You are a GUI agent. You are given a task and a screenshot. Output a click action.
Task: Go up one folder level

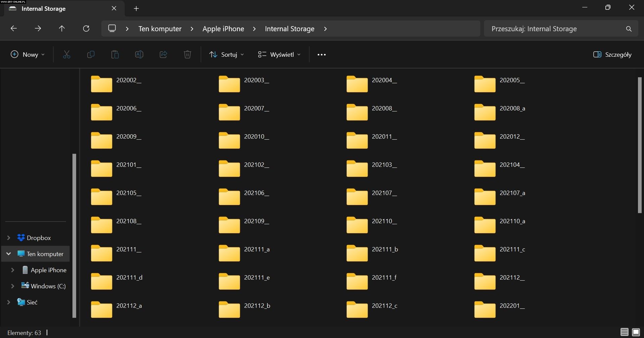click(x=62, y=29)
